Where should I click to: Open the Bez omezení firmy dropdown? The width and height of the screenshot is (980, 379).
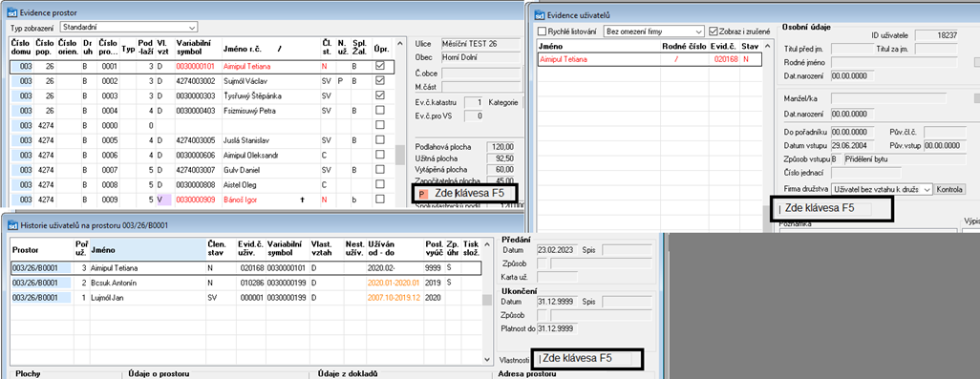[x=653, y=32]
